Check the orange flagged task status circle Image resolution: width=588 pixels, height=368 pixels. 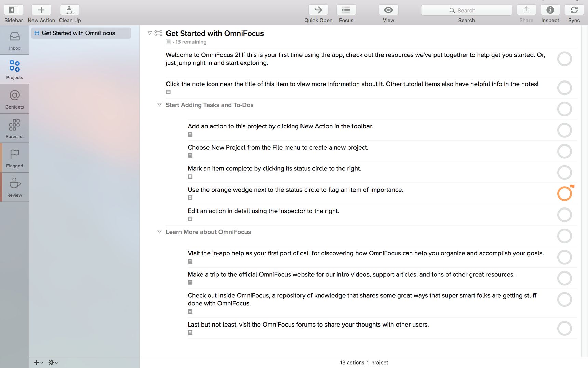pos(564,194)
